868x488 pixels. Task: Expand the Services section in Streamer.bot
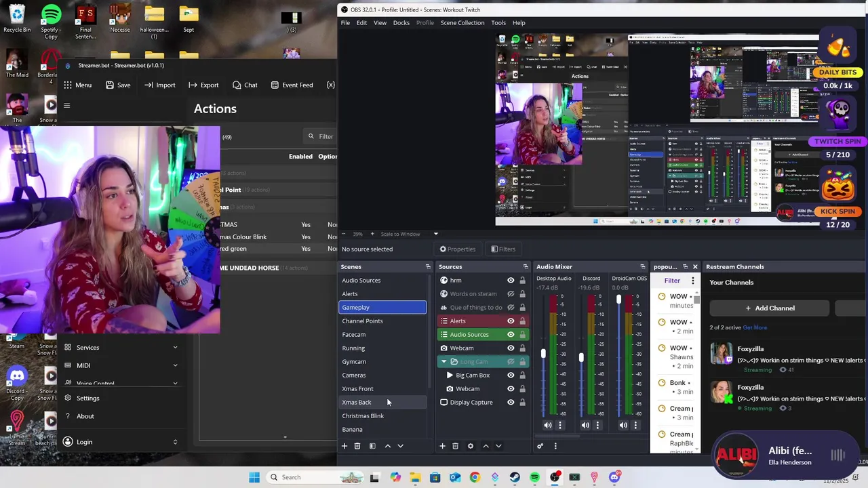click(x=175, y=348)
